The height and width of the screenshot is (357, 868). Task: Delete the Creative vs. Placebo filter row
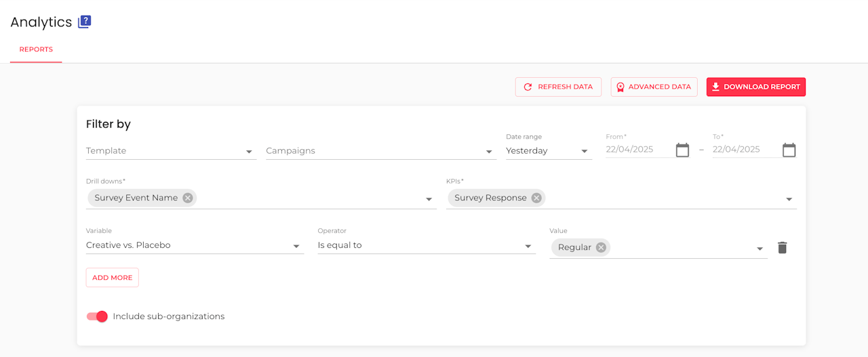782,248
